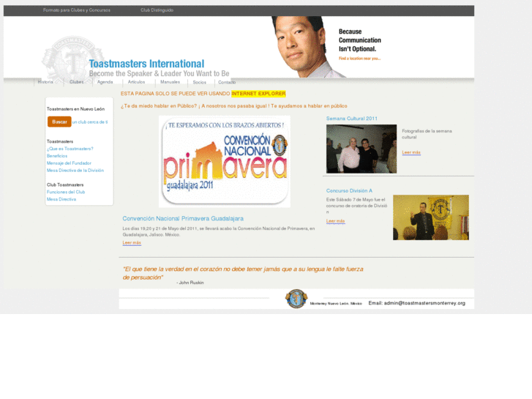Click 'Monterrey Nuevo León, México' footer text

point(336,304)
